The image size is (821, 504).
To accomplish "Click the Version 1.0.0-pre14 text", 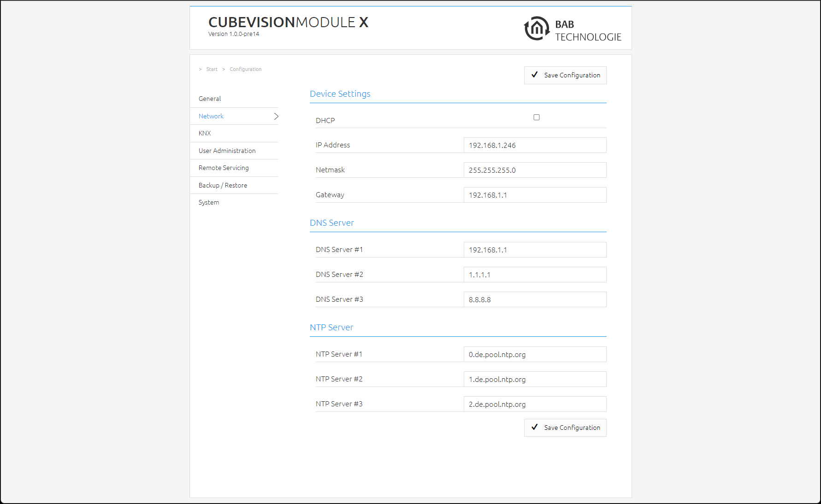I will tap(234, 34).
